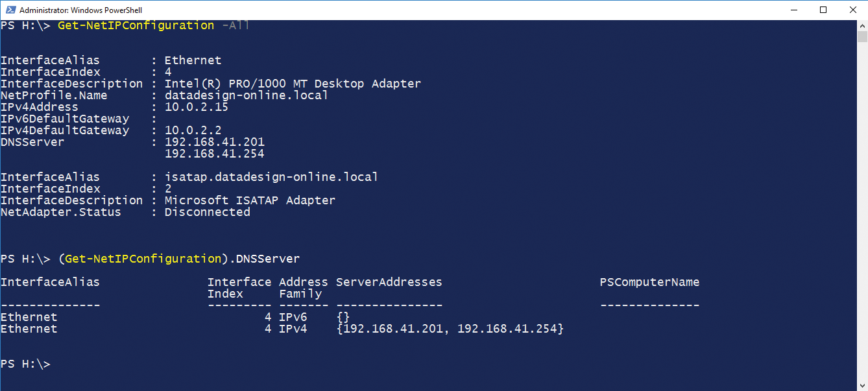868x391 pixels.
Task: Click the vertical scrollbar thumb
Action: tap(862, 37)
